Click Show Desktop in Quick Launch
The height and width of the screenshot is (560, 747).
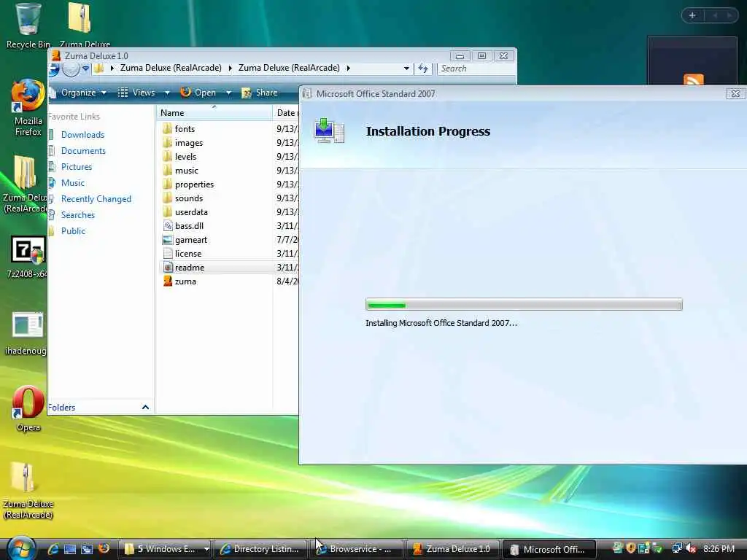coord(70,549)
